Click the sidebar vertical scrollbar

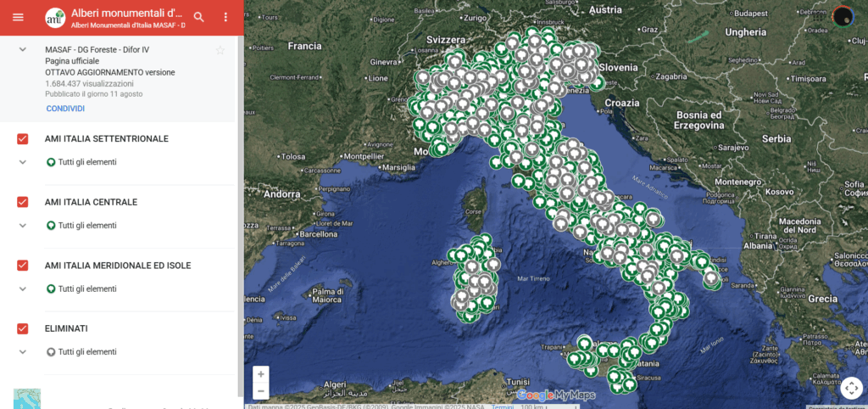240,216
